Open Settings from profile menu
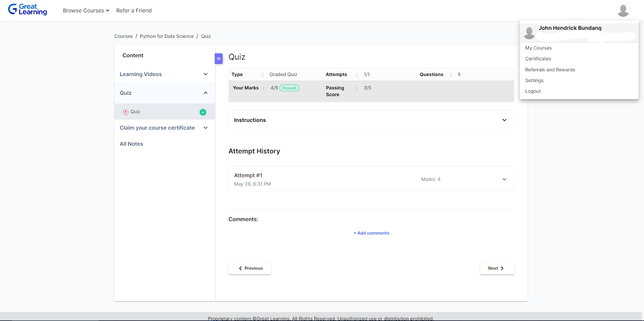 pos(534,80)
